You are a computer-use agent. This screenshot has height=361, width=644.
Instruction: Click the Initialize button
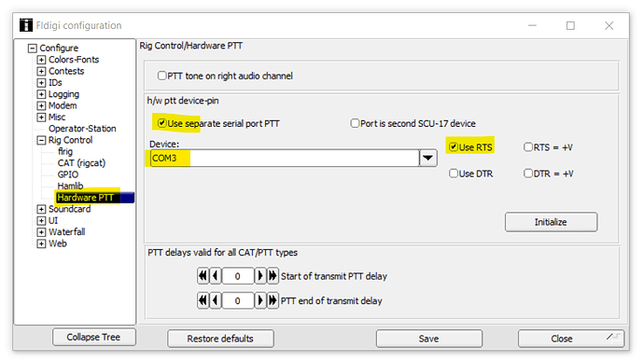coord(551,222)
